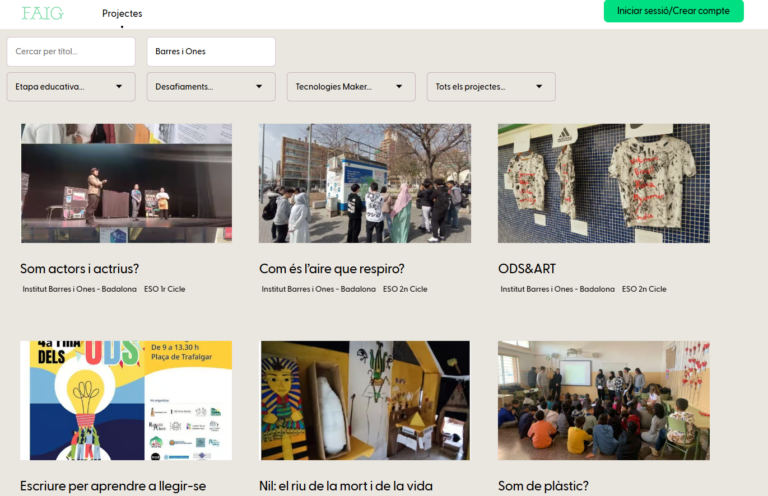Screen dimensions: 768x496
Task: Click the FAIG logo
Action: tap(42, 13)
